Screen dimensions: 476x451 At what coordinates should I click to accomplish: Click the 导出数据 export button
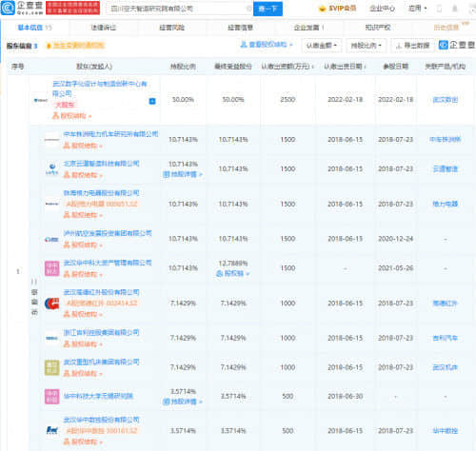(412, 46)
